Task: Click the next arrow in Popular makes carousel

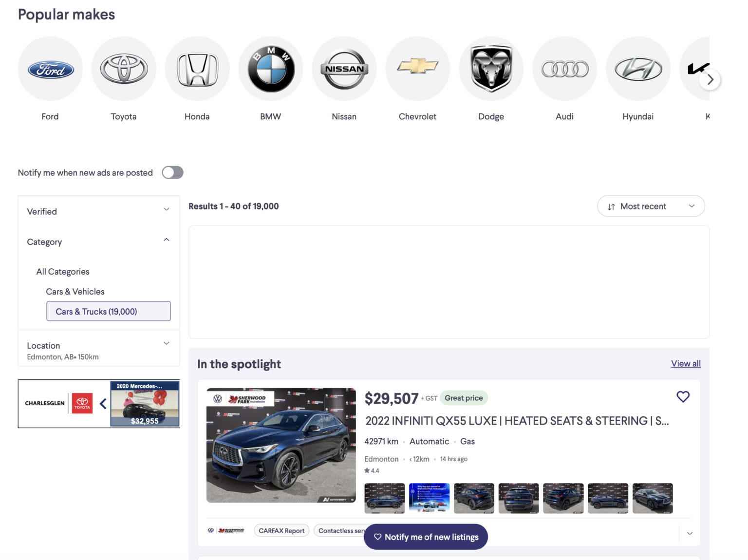Action: coord(710,79)
